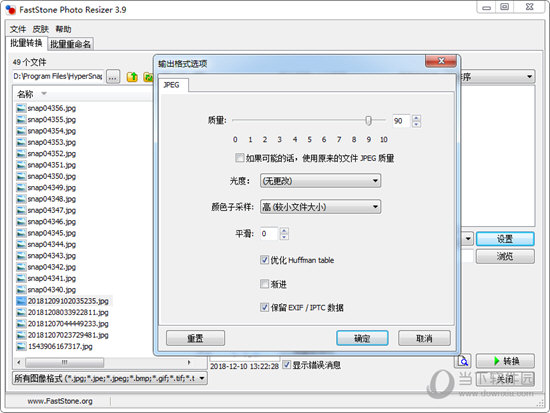This screenshot has width=550, height=413.
Task: Toggle the optimize Huffman table checkbox
Action: [264, 260]
